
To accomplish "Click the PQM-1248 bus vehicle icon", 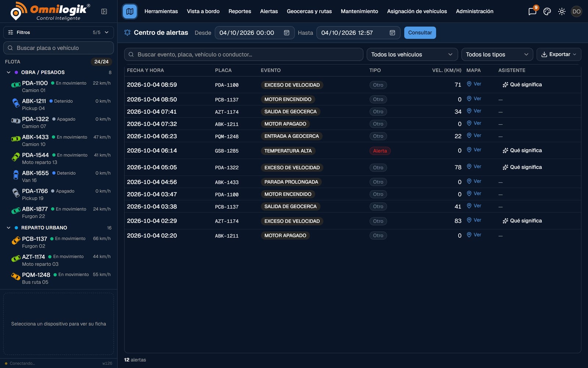I will point(15,277).
